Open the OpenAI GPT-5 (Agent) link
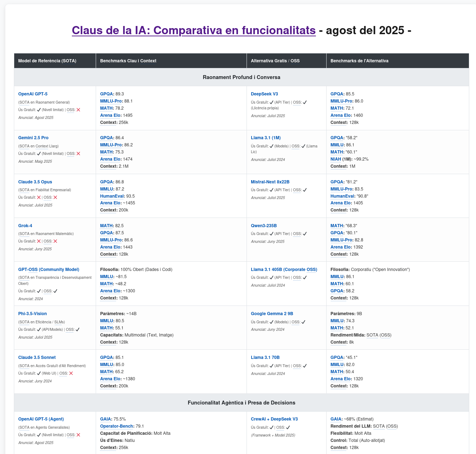This screenshot has height=454, width=476. [x=41, y=419]
